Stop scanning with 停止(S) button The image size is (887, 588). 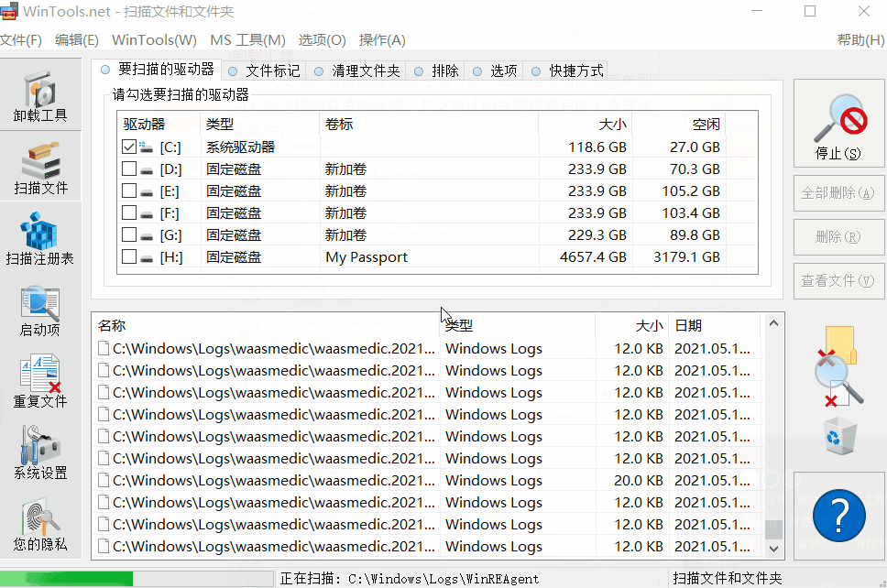click(x=839, y=124)
